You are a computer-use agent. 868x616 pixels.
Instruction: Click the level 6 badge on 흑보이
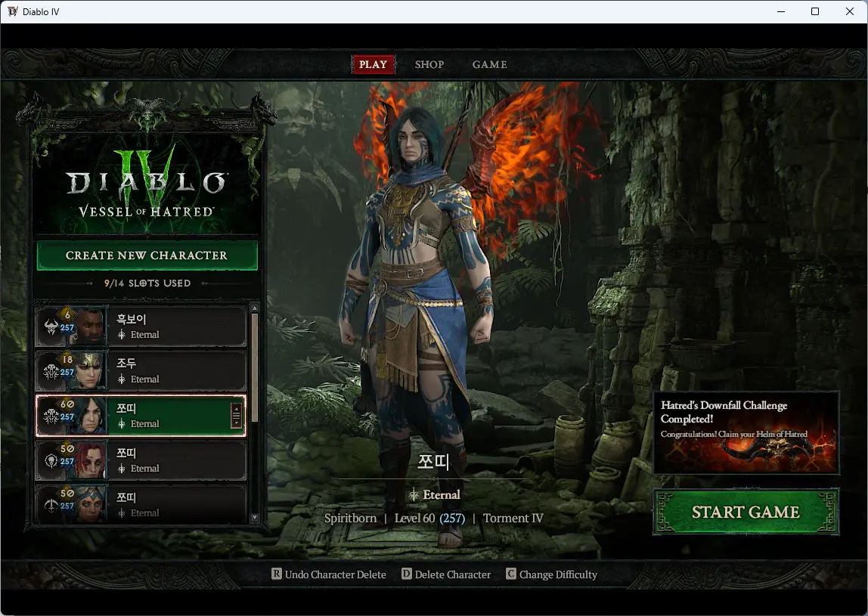pos(67,315)
